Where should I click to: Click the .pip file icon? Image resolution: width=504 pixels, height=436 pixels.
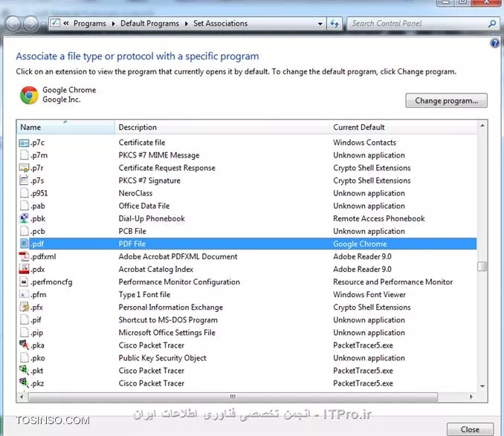pyautogui.click(x=24, y=333)
